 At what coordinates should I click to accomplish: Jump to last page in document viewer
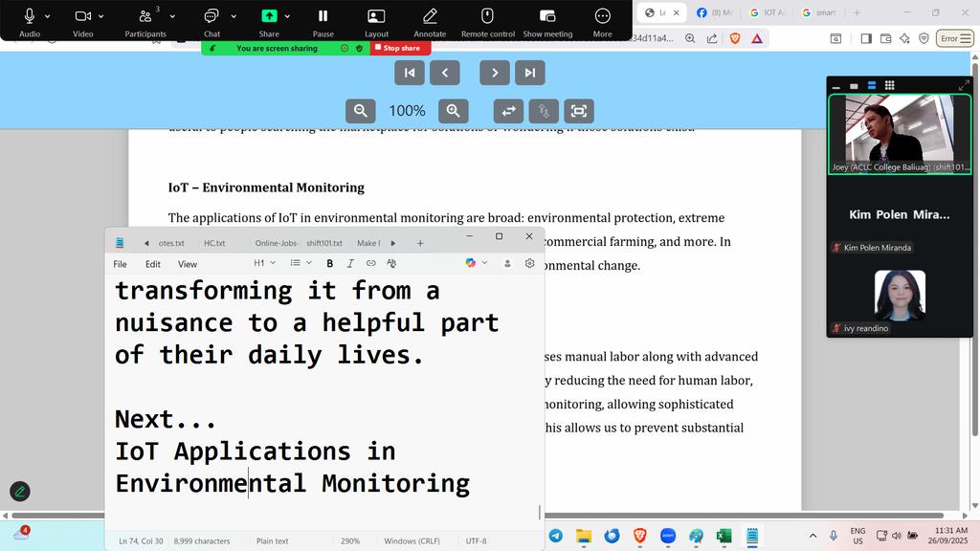(530, 73)
